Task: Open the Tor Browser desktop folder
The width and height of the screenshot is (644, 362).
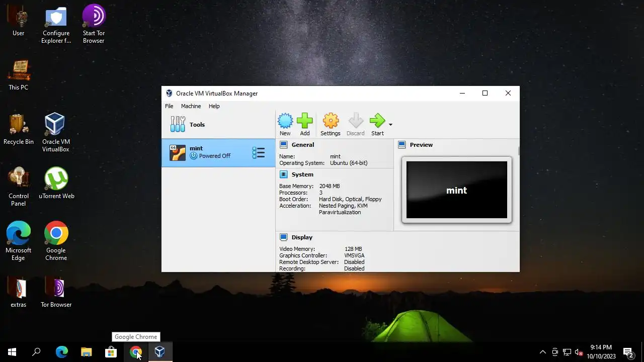Action: coord(56,292)
